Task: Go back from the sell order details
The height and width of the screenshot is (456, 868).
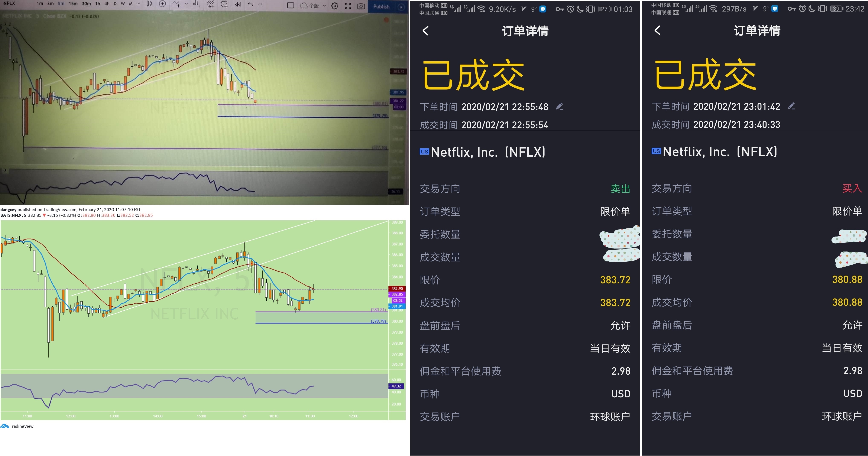Action: [425, 31]
